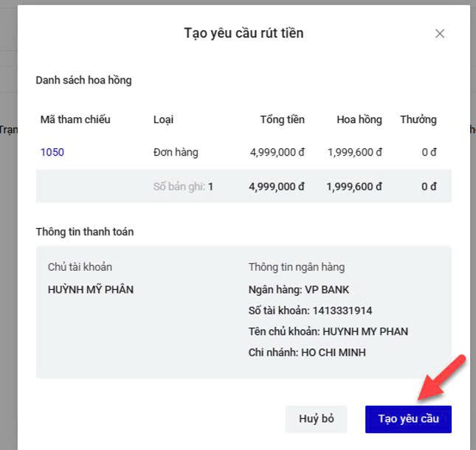Click the Thưởng column header
Image resolution: width=476 pixels, height=450 pixels.
[418, 120]
